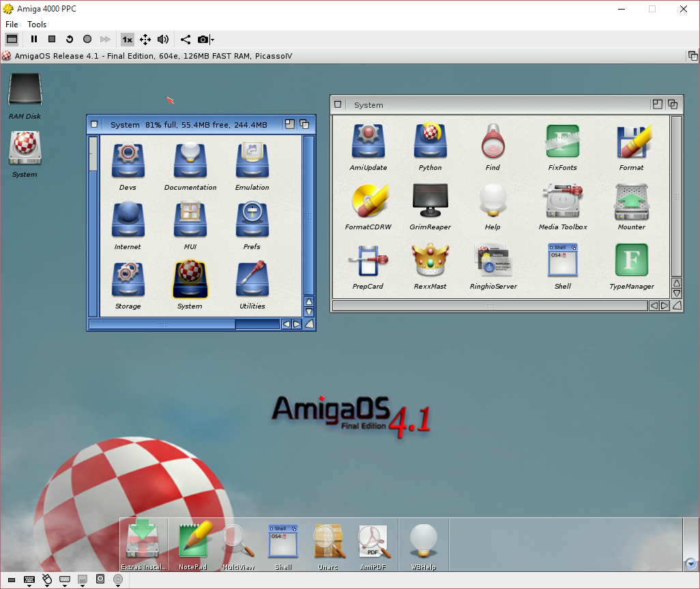Click down arrow in grey System window scrollbar
Screen dimensions: 700x589
tap(677, 294)
